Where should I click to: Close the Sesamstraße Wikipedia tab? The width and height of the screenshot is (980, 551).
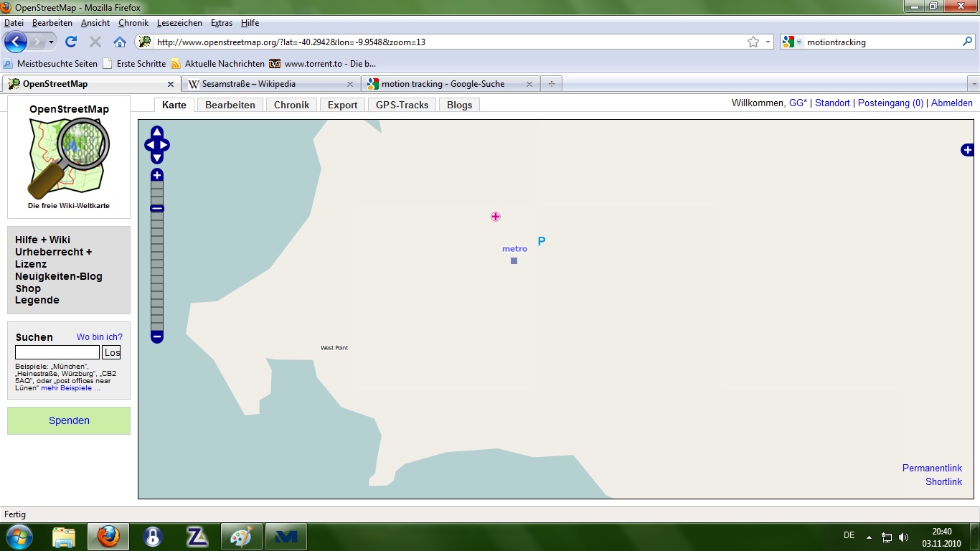pyautogui.click(x=350, y=84)
